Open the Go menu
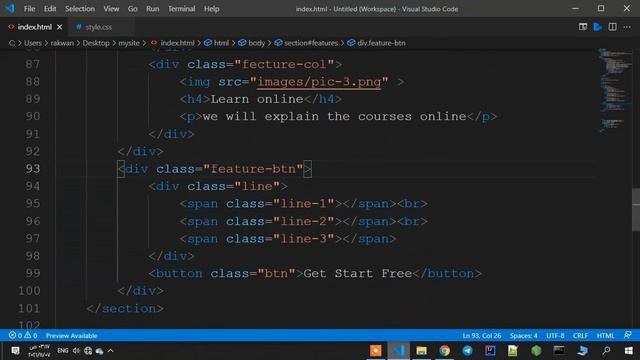Image resolution: width=640 pixels, height=360 pixels. [x=132, y=9]
